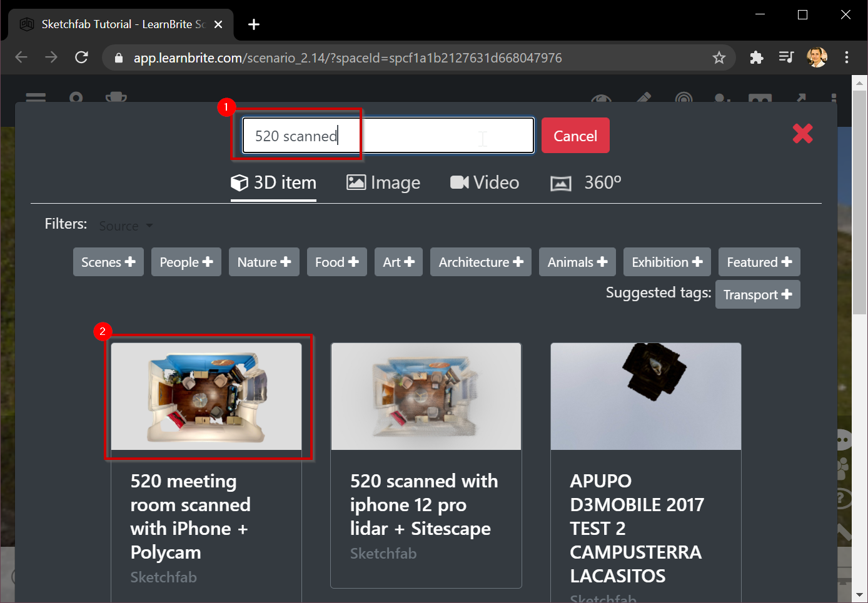The width and height of the screenshot is (868, 603).
Task: Open the Chrome extensions puzzle menu
Action: 757,57
